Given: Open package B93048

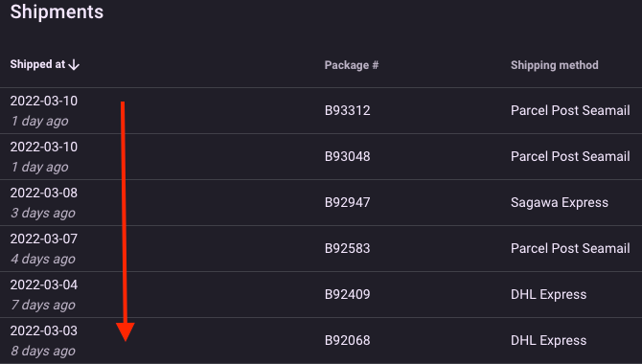Looking at the screenshot, I should [x=347, y=156].
